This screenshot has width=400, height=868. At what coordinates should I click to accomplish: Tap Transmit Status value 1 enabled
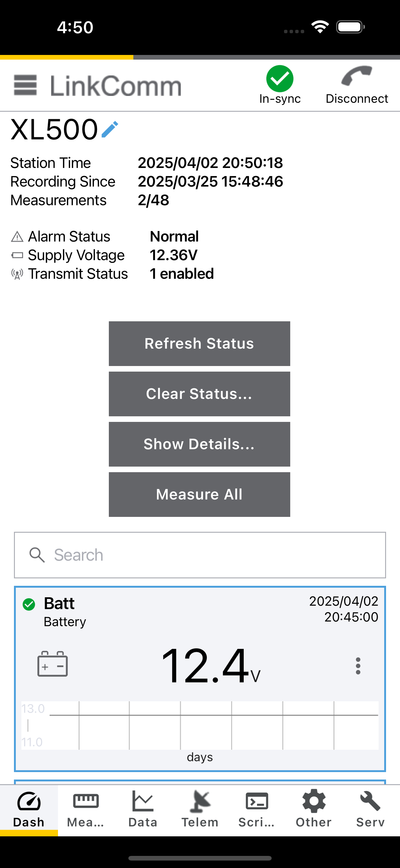(182, 274)
